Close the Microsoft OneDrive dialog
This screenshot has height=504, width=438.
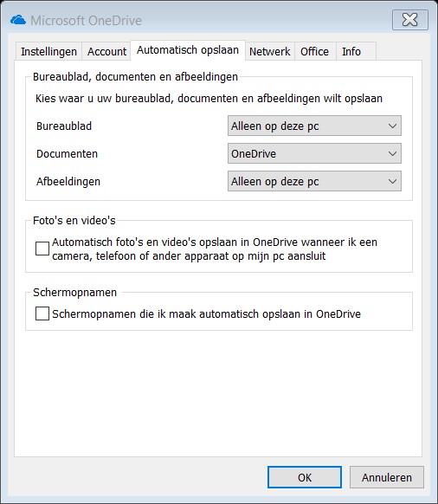(x=410, y=20)
